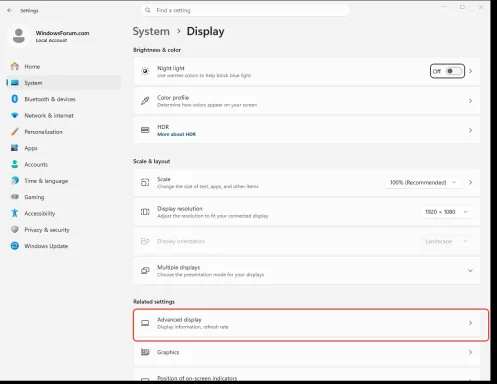
Task: Toggle the Night light switch
Action: pyautogui.click(x=454, y=71)
